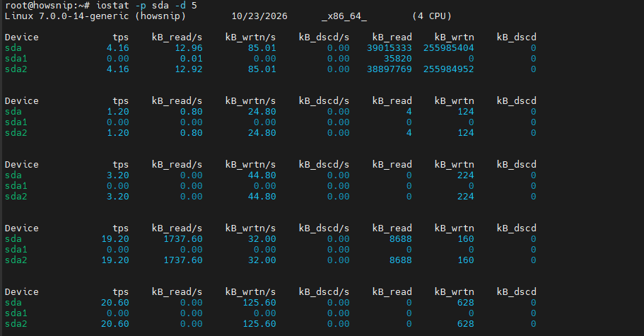
Task: Click kB_wrtn/s '24.80' in the sda row
Action: tap(262, 112)
